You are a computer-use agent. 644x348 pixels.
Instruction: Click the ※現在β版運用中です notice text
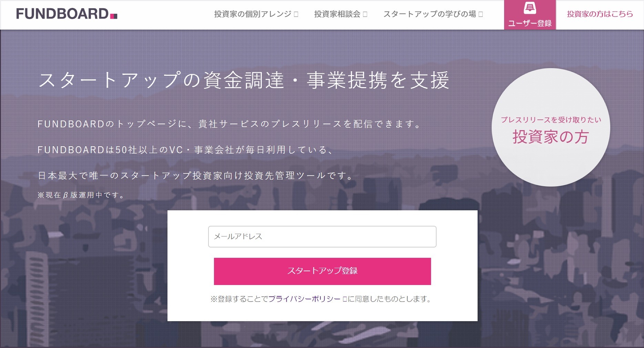tap(81, 195)
